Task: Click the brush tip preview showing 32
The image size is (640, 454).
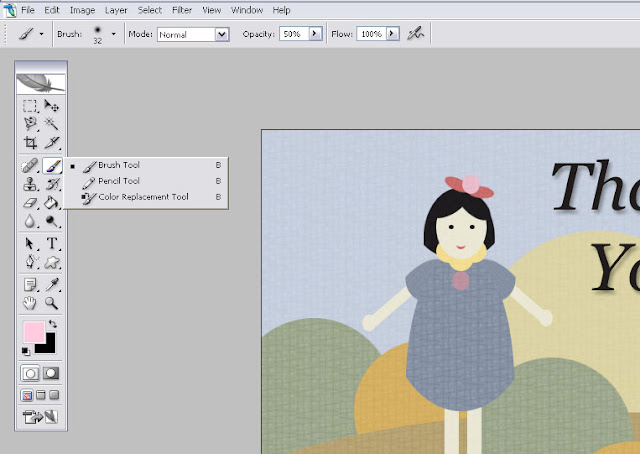Action: click(x=98, y=34)
